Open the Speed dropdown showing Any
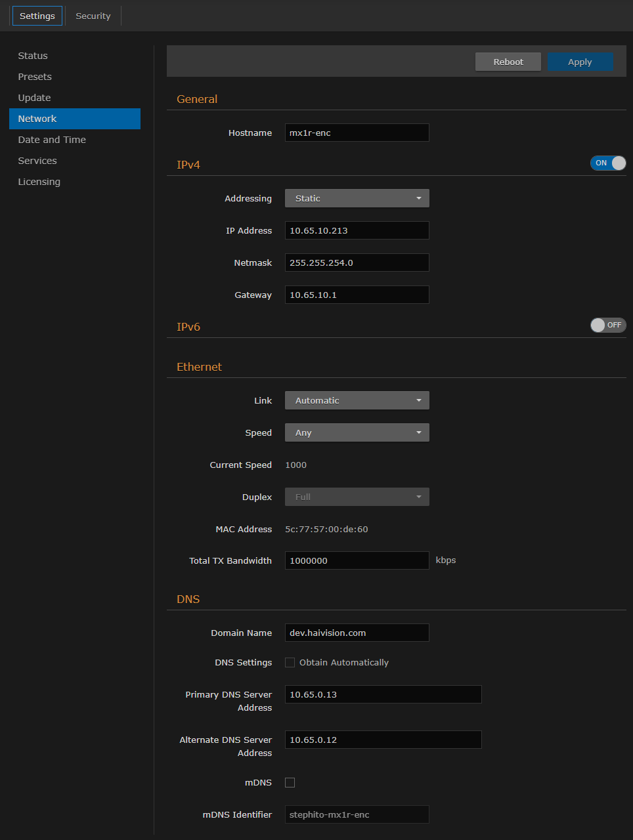This screenshot has height=840, width=633. pos(357,432)
